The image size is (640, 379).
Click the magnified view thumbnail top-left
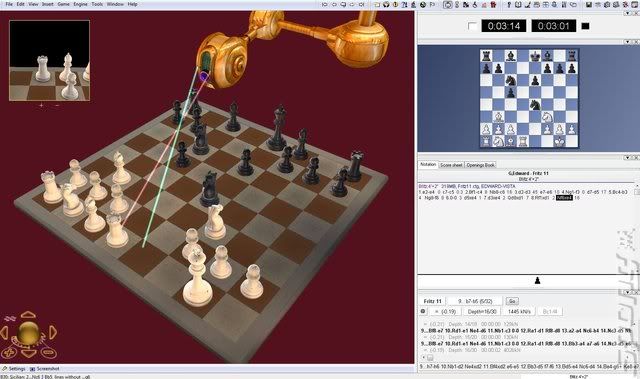coord(49,60)
